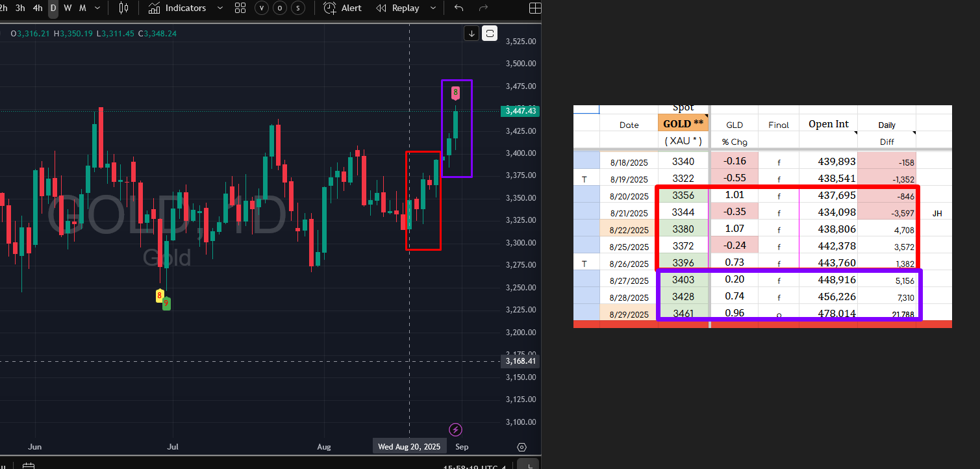Undo the last chart action

[x=459, y=8]
